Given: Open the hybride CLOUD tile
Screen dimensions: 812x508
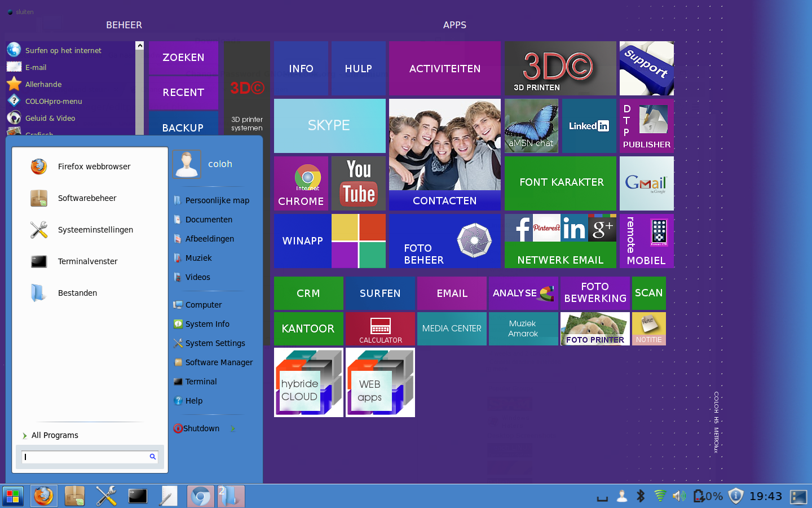Looking at the screenshot, I should point(308,383).
